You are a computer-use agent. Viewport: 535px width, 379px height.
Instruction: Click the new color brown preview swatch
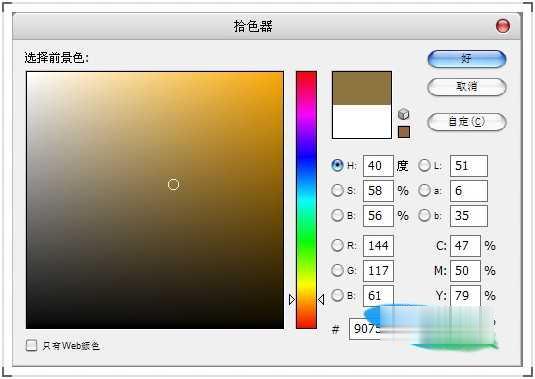[x=362, y=88]
